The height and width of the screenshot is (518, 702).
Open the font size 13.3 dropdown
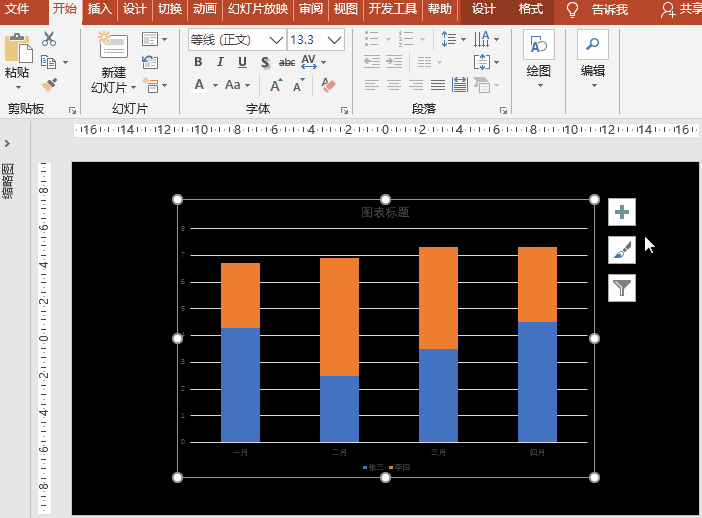pos(334,40)
